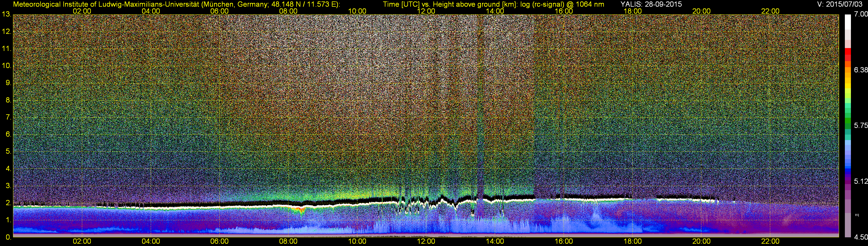Click the 20:00 label on the bottom time axis
868x246 pixels.
701,241
